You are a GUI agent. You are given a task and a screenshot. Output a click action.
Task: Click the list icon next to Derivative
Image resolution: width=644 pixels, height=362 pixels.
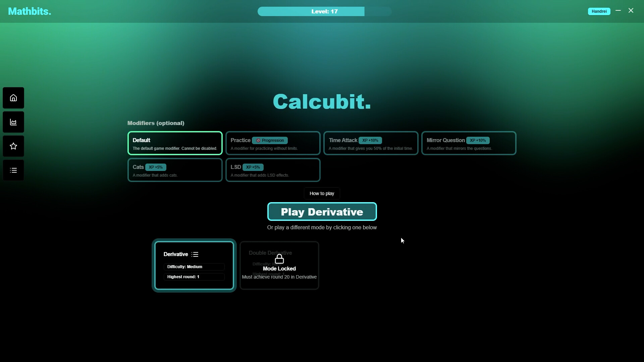195,254
